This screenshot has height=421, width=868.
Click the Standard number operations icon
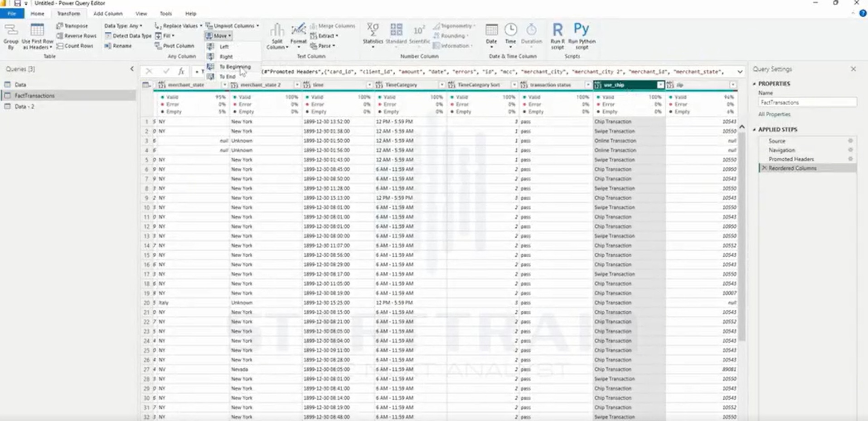point(396,34)
